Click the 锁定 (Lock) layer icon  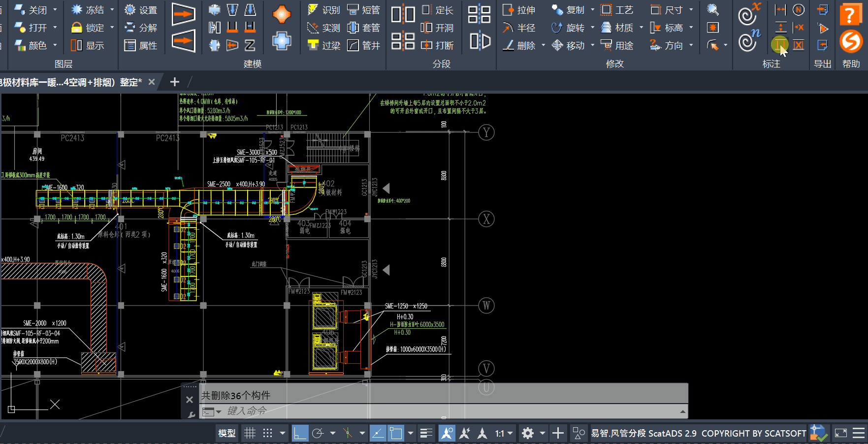pyautogui.click(x=76, y=28)
